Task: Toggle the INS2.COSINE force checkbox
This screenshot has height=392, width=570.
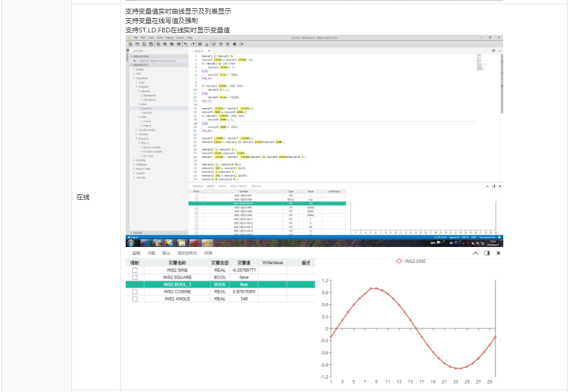Action: click(x=135, y=292)
